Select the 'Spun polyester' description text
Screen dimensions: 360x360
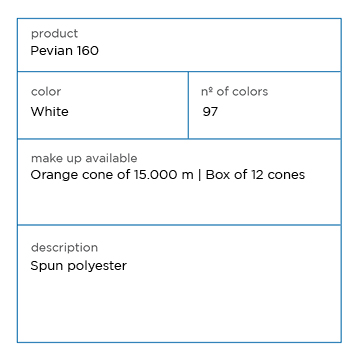pos(79,266)
